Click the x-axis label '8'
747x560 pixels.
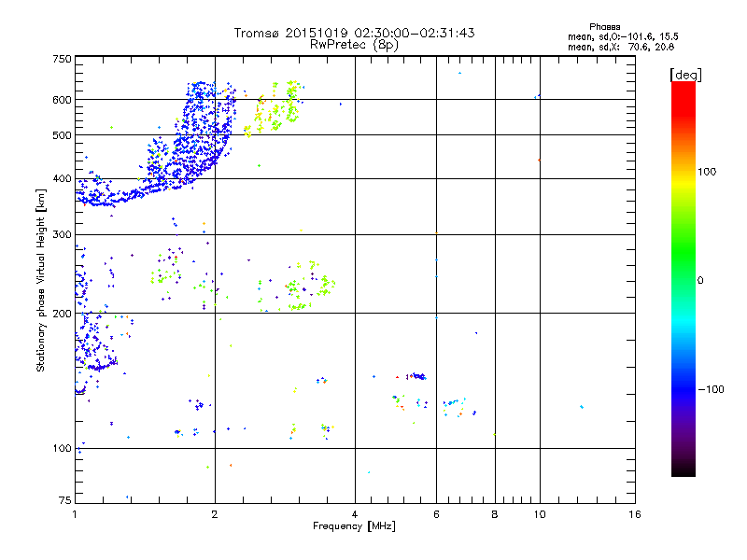pos(495,514)
